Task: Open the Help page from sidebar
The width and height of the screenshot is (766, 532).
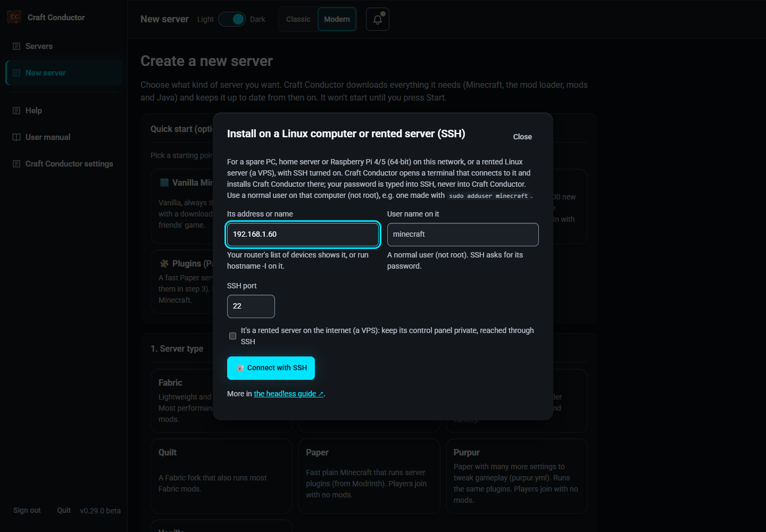Action: (64, 111)
